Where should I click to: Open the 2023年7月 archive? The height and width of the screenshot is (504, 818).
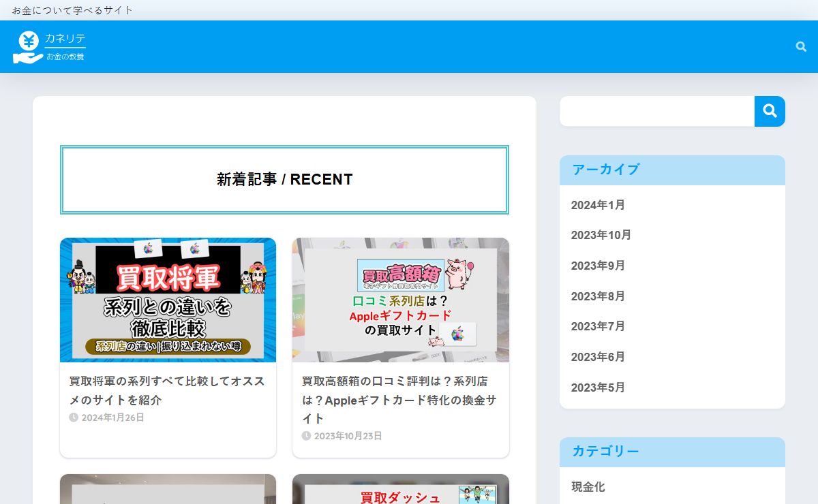click(x=598, y=326)
